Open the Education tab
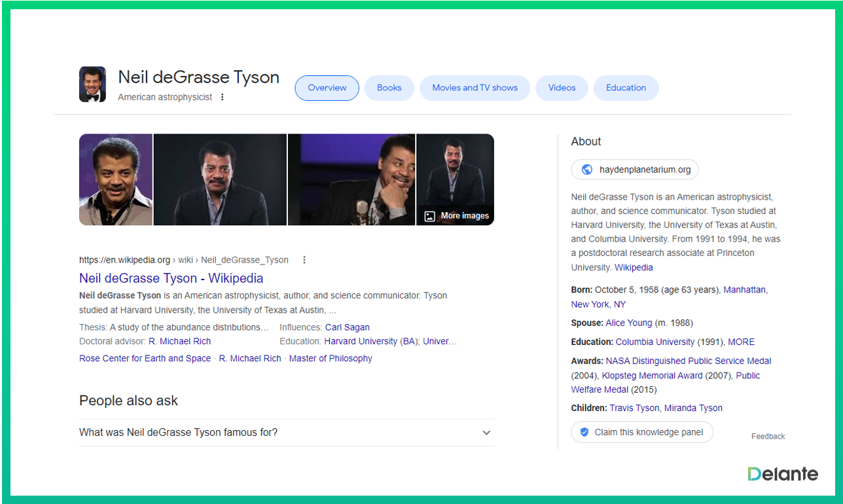The image size is (843, 504). coord(626,88)
